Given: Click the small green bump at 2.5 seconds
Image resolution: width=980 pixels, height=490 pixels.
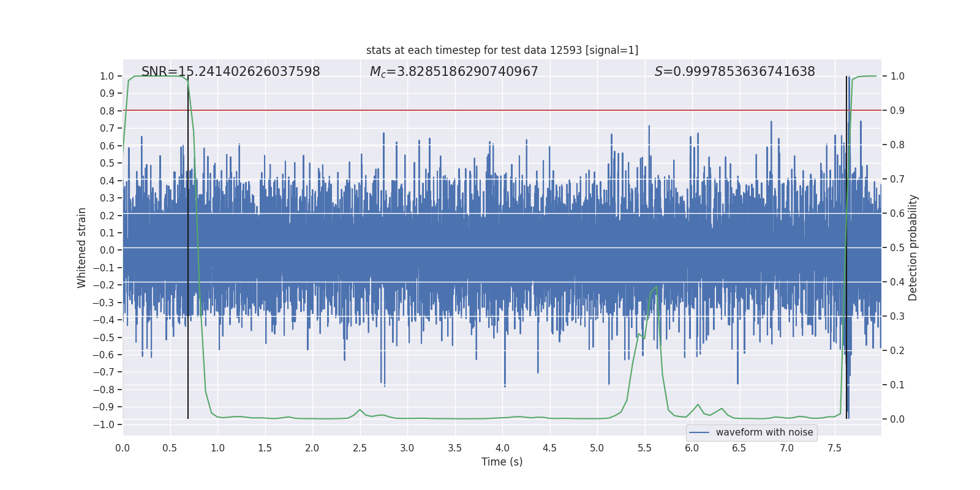Looking at the screenshot, I should coord(360,410).
